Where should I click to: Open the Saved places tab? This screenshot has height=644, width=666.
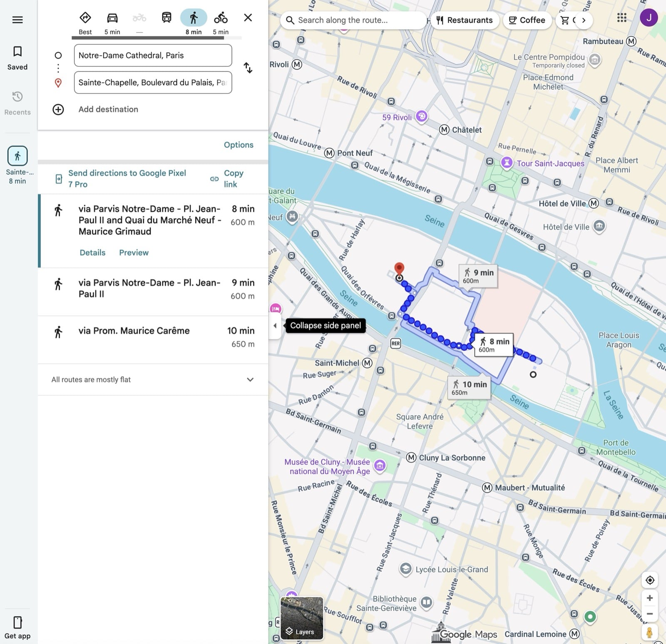click(x=17, y=57)
